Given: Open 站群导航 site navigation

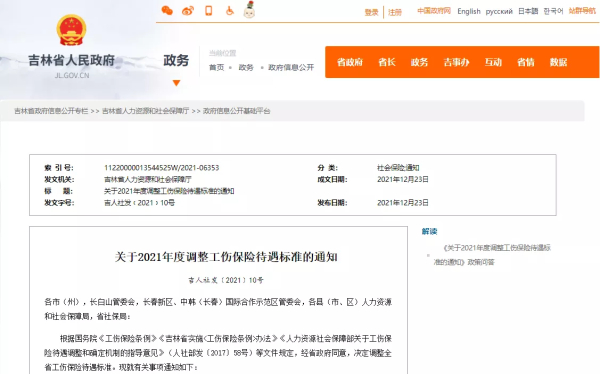Looking at the screenshot, I should pos(582,11).
